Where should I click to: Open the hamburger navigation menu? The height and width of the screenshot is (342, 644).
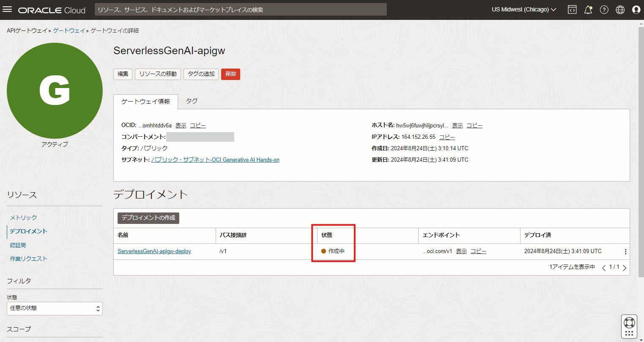click(x=7, y=9)
